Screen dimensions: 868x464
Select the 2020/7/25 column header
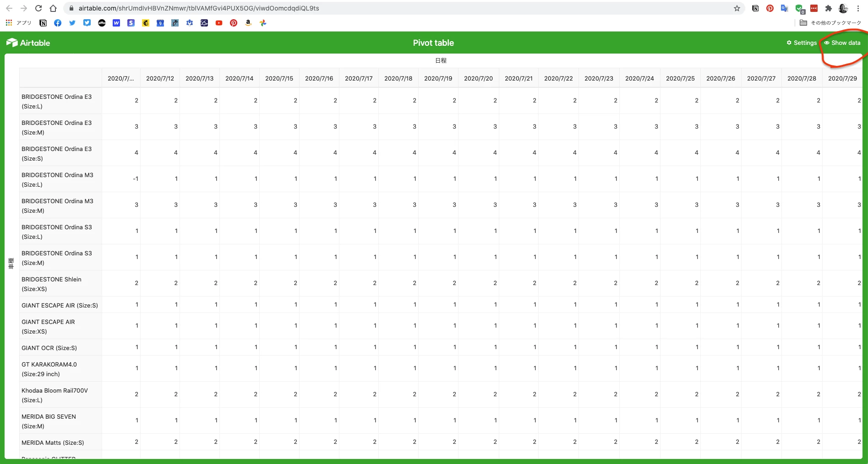click(x=680, y=78)
